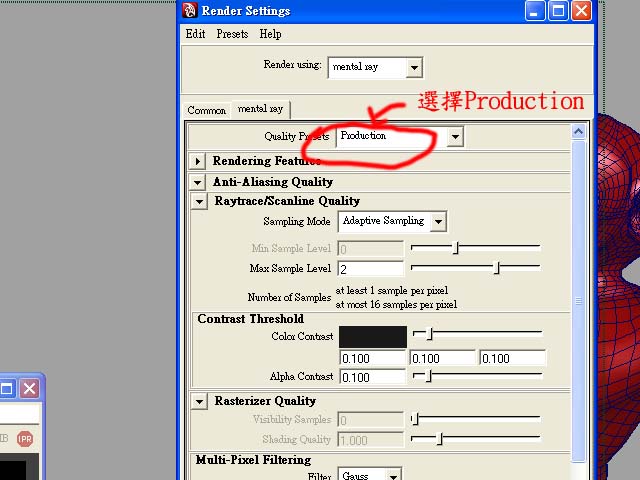
Task: Collapse the Raytrace/Scanline Quality section
Action: (199, 201)
